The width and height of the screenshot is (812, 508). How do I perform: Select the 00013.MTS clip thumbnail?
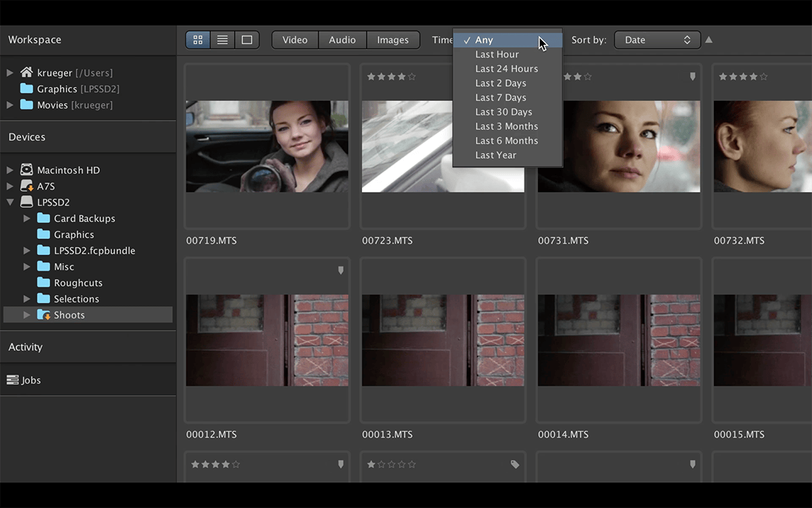coord(443,340)
